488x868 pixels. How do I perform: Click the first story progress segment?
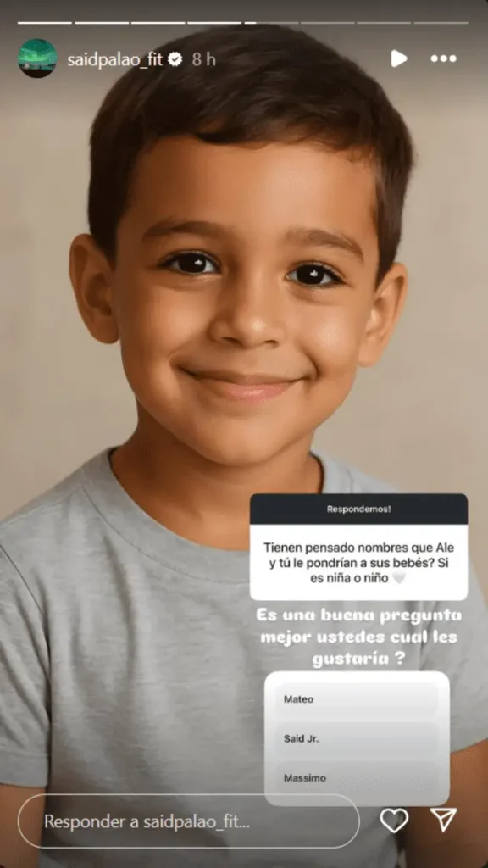click(45, 23)
